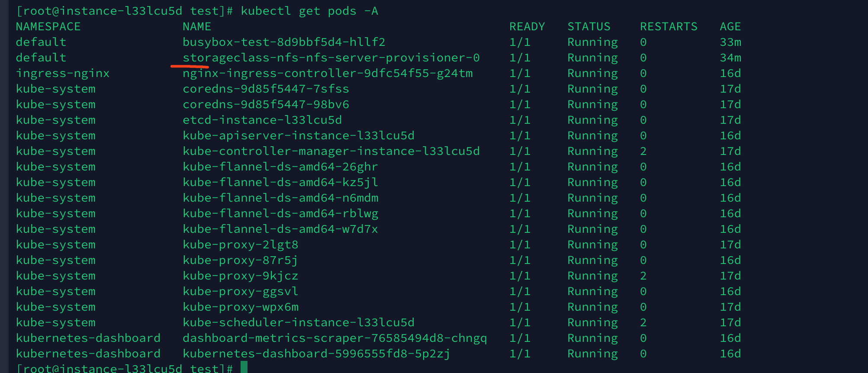Click the STATUS column header
The image size is (868, 373).
[x=589, y=27]
